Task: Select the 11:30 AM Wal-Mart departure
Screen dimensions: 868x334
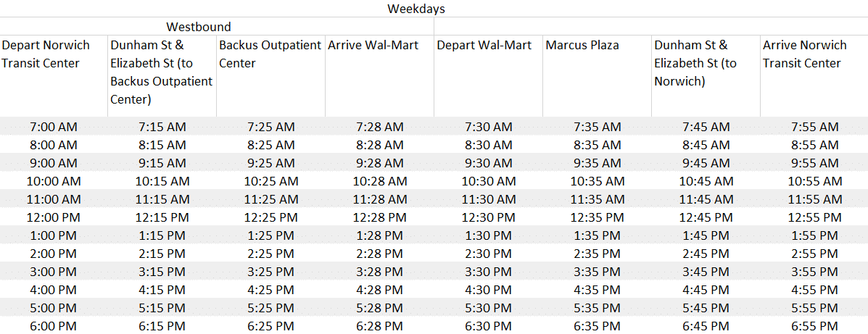Action: pyautogui.click(x=488, y=199)
